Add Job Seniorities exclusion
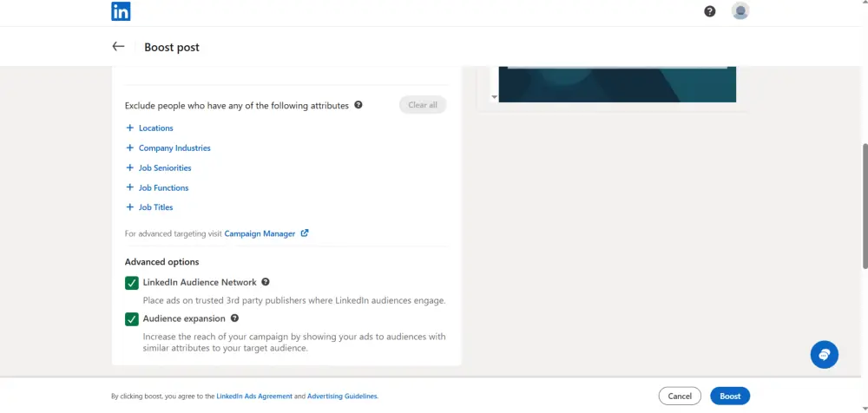The width and height of the screenshot is (868, 413). pos(165,167)
